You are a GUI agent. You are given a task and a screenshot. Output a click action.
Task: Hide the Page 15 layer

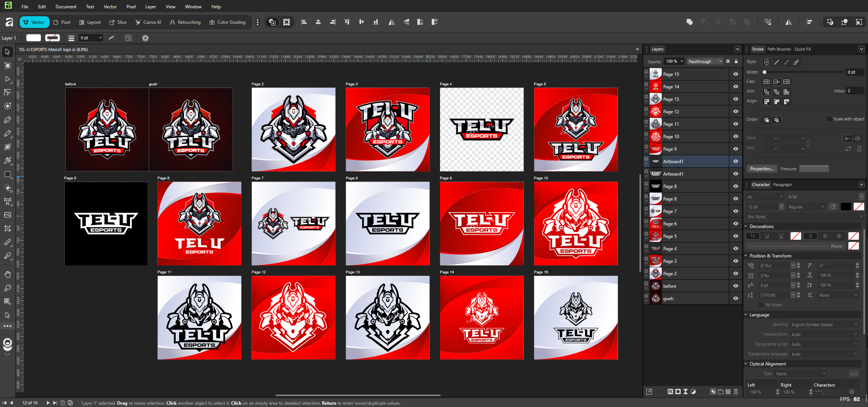(x=736, y=74)
